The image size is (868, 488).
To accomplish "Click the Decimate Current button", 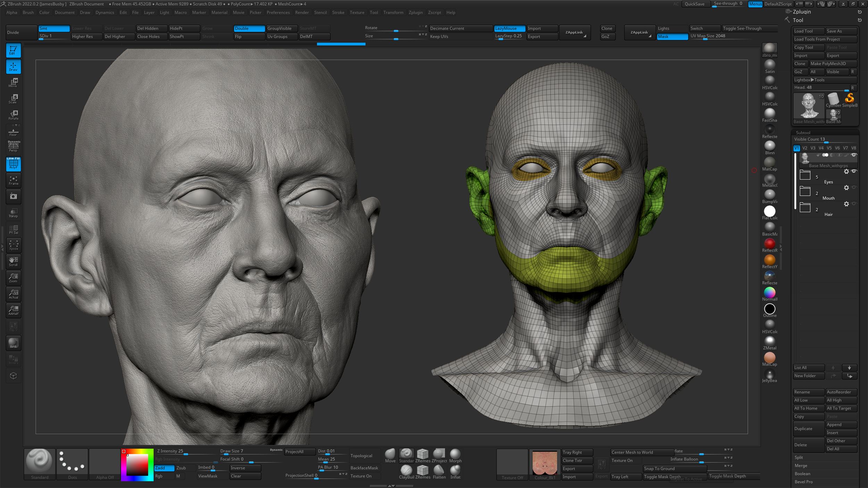I will (460, 28).
